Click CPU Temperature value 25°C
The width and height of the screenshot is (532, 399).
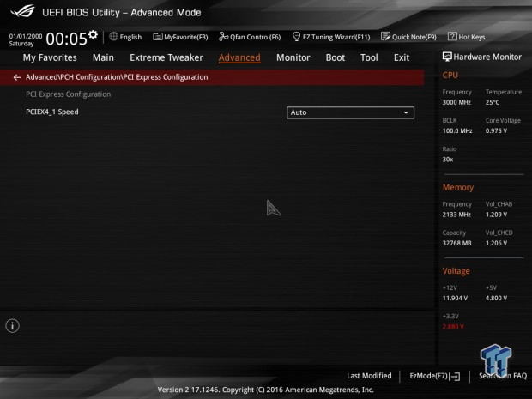click(x=493, y=102)
